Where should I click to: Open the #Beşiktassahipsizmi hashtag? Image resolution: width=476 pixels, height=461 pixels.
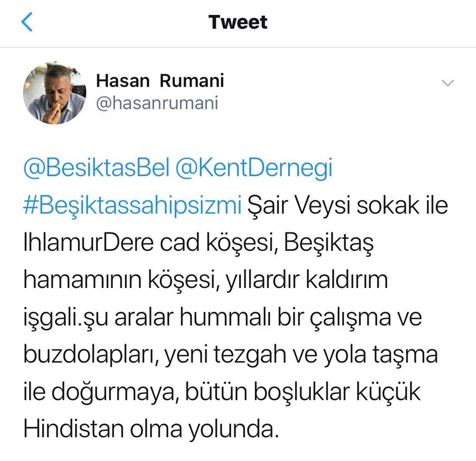pyautogui.click(x=132, y=206)
